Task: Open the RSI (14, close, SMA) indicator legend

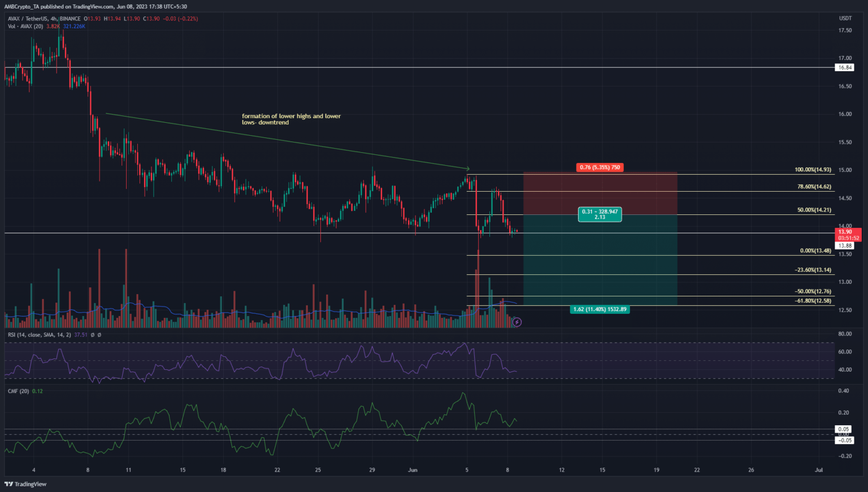Action: [x=40, y=335]
